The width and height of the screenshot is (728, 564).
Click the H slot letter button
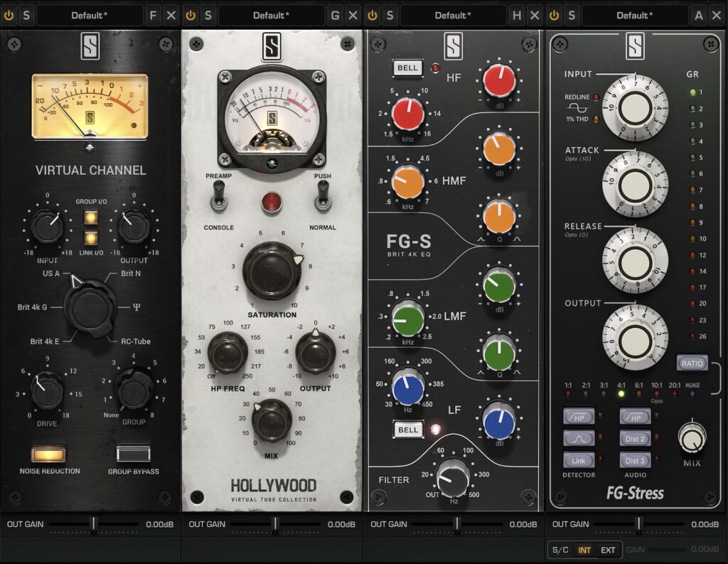[x=517, y=16]
